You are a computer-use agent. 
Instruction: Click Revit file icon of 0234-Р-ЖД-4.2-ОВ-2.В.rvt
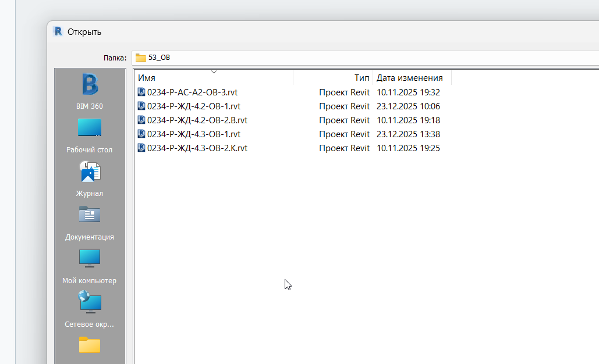pyautogui.click(x=141, y=120)
